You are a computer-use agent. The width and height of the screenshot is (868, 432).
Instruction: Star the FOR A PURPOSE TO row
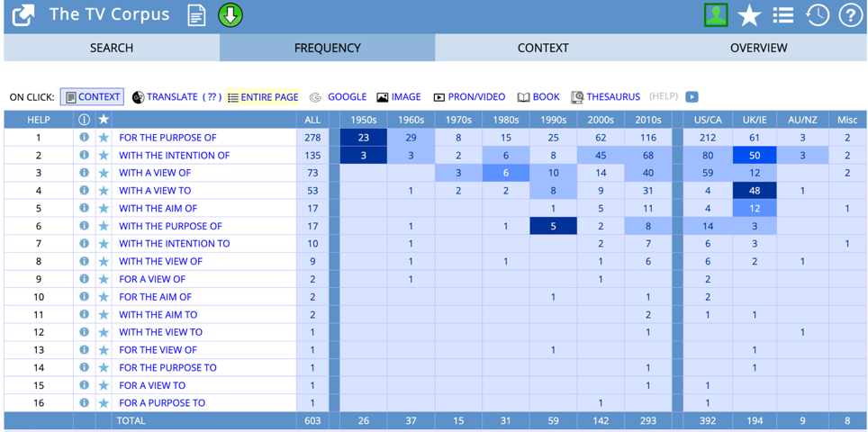(x=104, y=403)
